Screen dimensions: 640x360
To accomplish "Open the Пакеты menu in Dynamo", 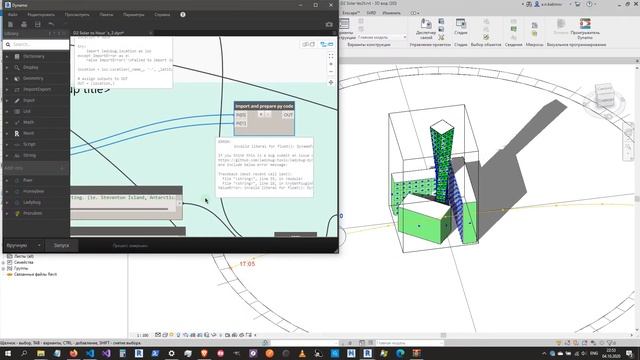I will coord(107,15).
